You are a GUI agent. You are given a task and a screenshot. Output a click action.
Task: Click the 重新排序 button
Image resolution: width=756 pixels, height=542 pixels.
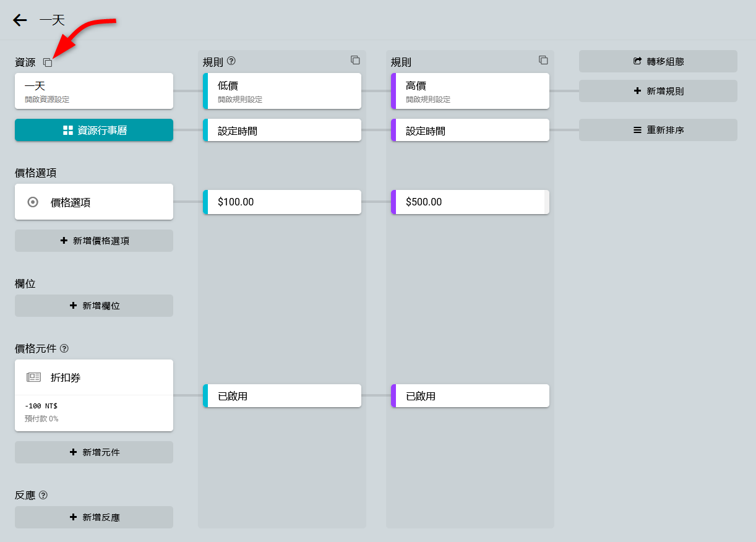pos(658,130)
